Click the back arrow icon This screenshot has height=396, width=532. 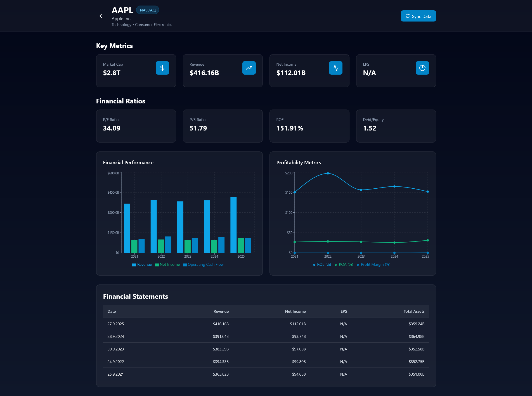pos(102,16)
